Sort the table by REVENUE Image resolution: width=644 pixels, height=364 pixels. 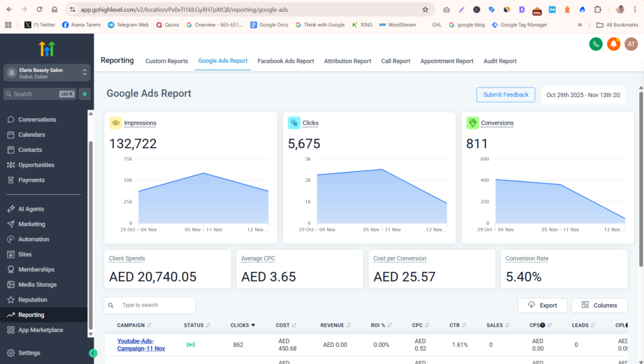point(336,326)
